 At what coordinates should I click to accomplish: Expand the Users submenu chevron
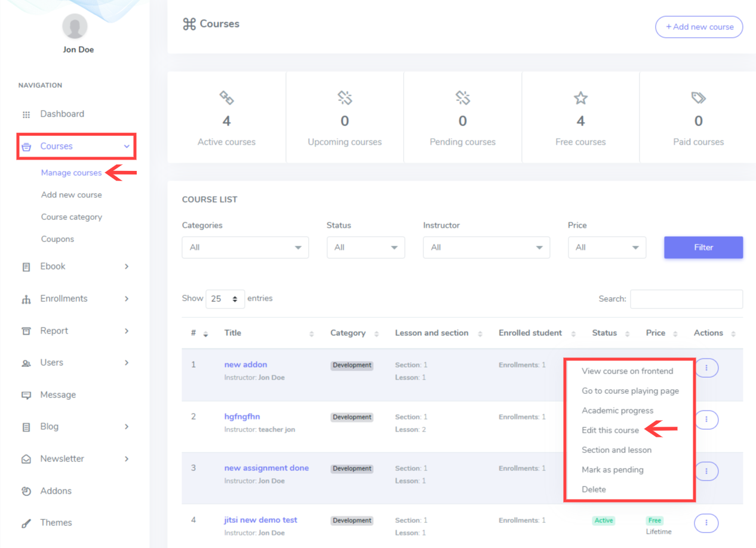coord(127,363)
